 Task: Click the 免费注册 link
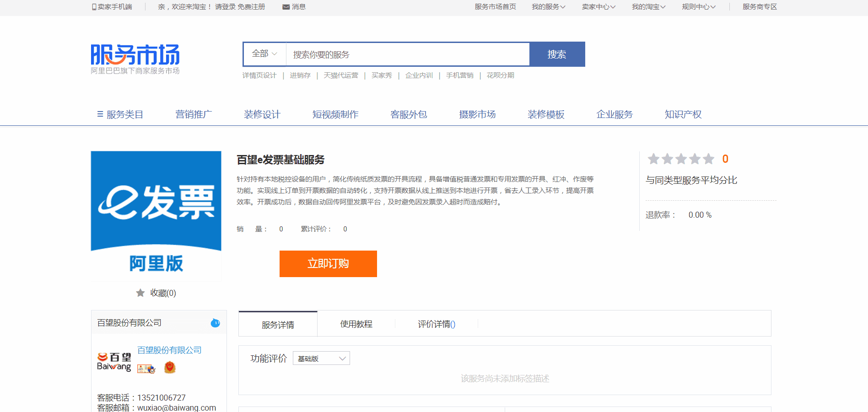pos(251,7)
